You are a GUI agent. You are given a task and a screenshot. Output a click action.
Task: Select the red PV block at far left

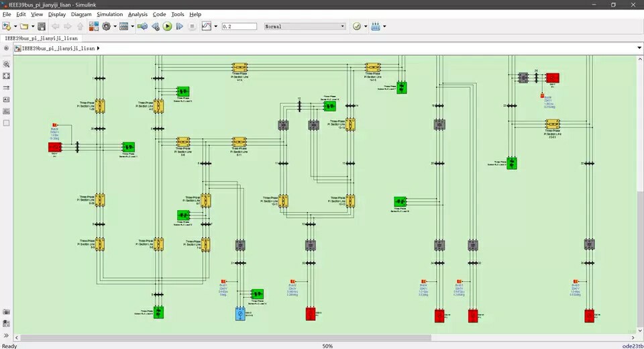coord(54,147)
